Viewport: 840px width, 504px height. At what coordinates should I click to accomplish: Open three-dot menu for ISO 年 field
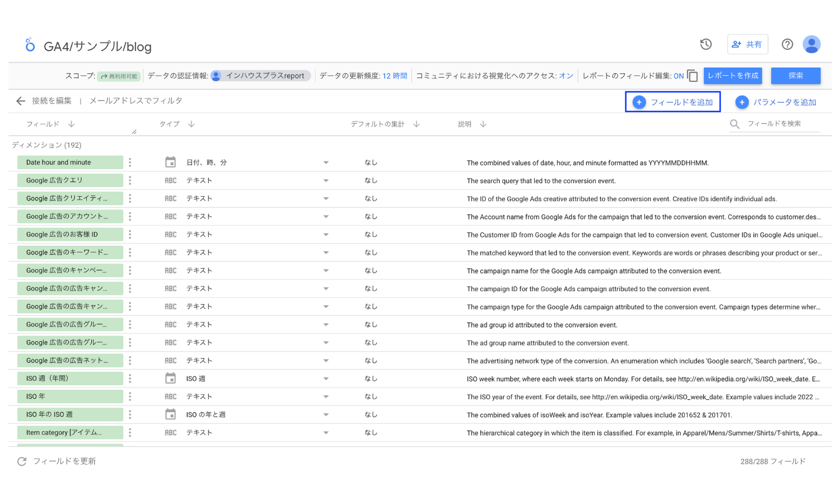(130, 396)
